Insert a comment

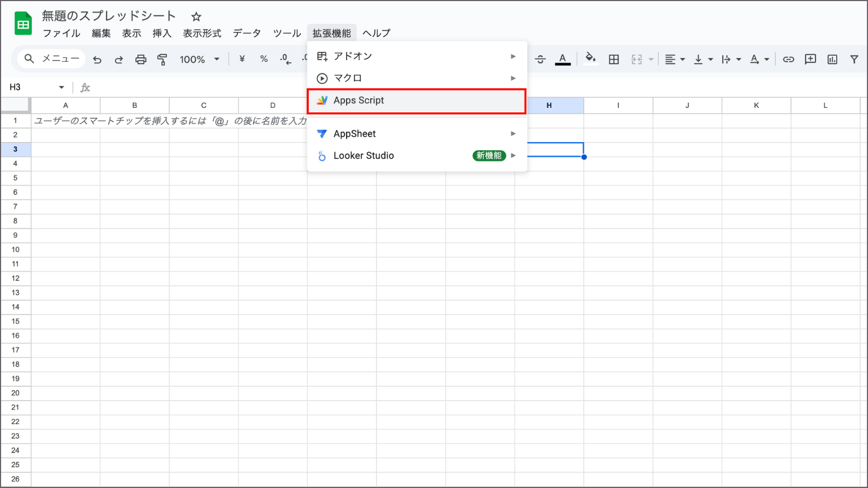point(810,59)
